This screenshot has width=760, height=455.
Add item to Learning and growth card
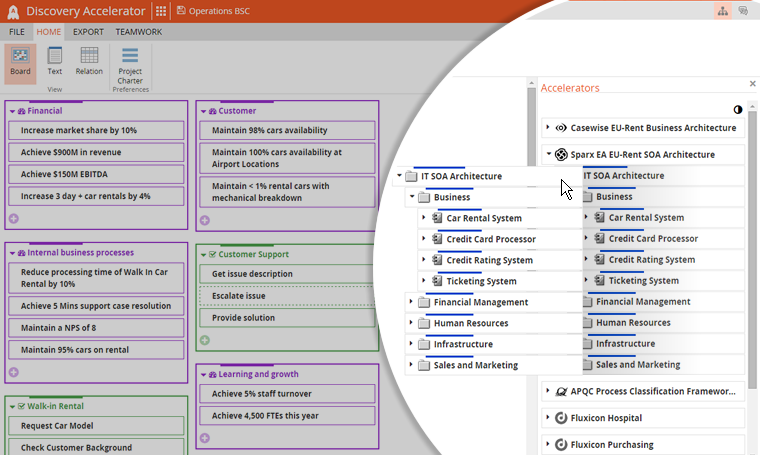click(205, 438)
